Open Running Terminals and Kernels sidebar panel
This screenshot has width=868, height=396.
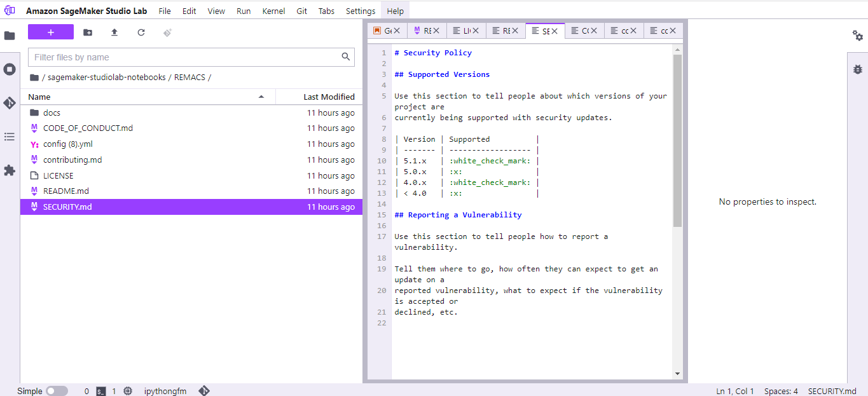click(x=10, y=69)
